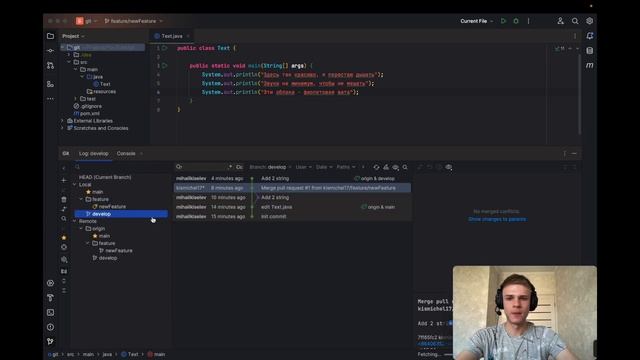This screenshot has height=360, width=640.
Task: Open the Project view selector dropdown
Action: coord(73,36)
